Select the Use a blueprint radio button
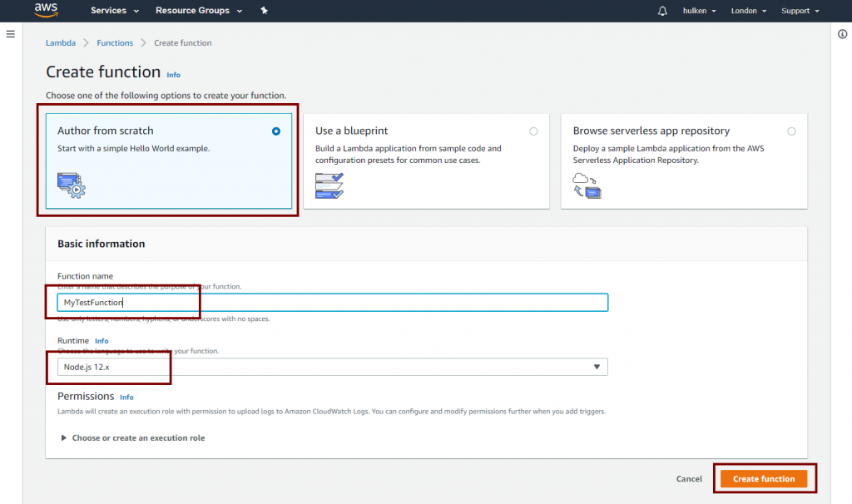This screenshot has width=852, height=504. tap(533, 131)
